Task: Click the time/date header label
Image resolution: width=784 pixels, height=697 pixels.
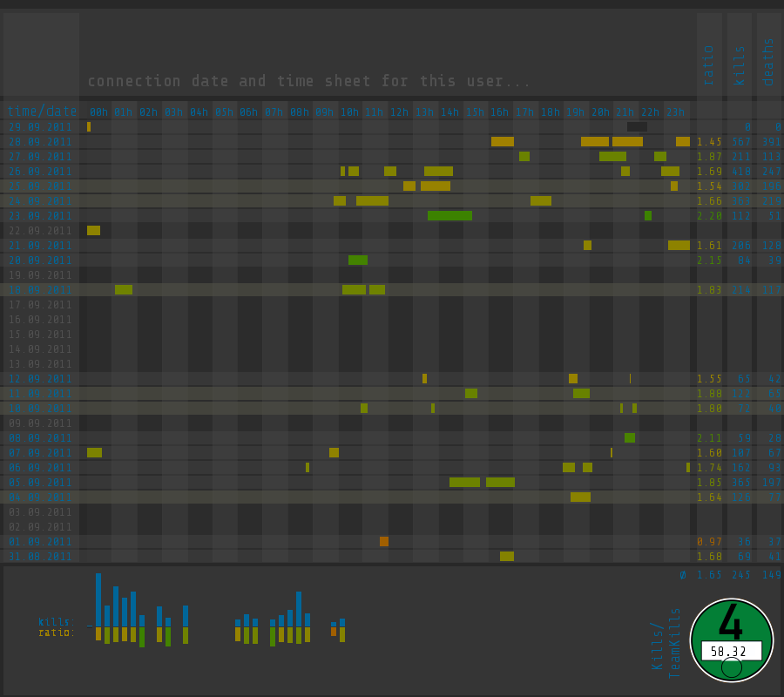Action: 42,111
